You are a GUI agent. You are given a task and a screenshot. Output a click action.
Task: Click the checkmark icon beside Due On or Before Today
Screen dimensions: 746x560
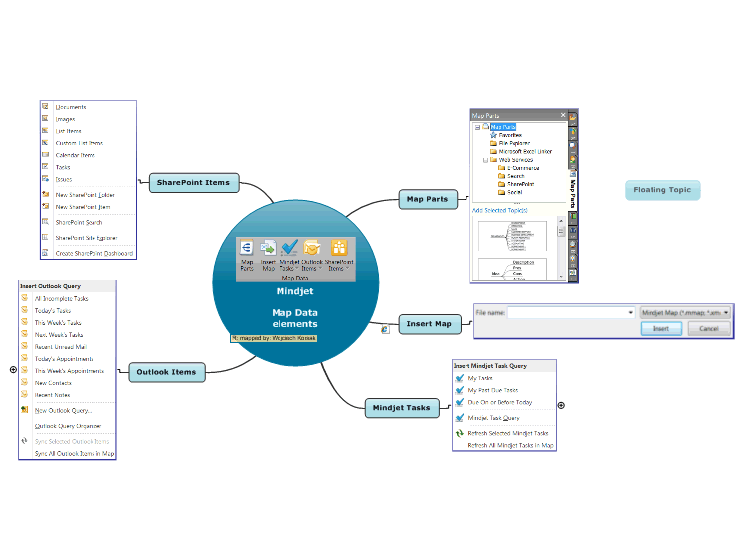point(460,402)
